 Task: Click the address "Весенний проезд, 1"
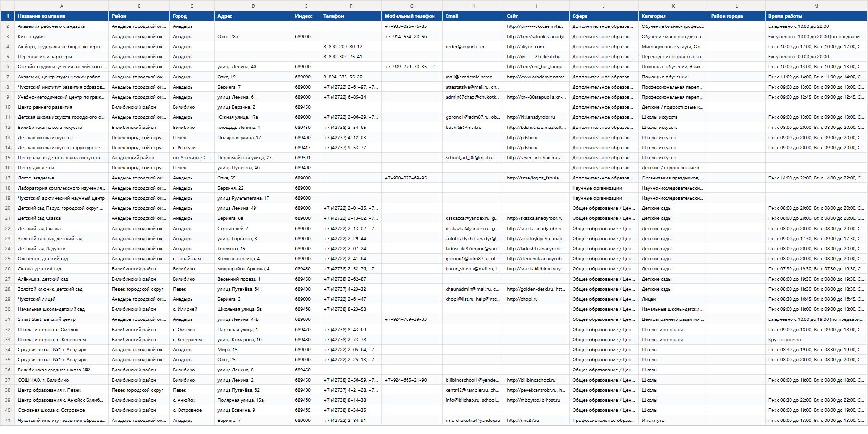tap(253, 279)
